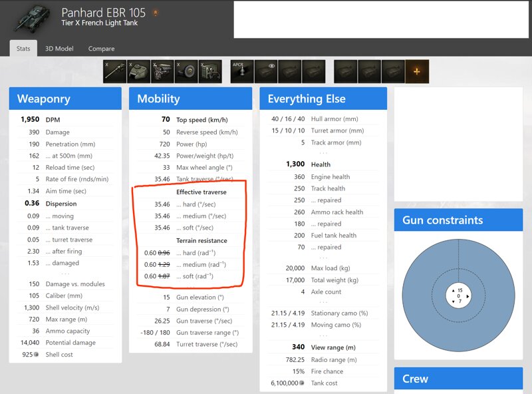This screenshot has width=532, height=394.
Task: Click the Damage vs. modules label
Action: pyautogui.click(x=75, y=284)
